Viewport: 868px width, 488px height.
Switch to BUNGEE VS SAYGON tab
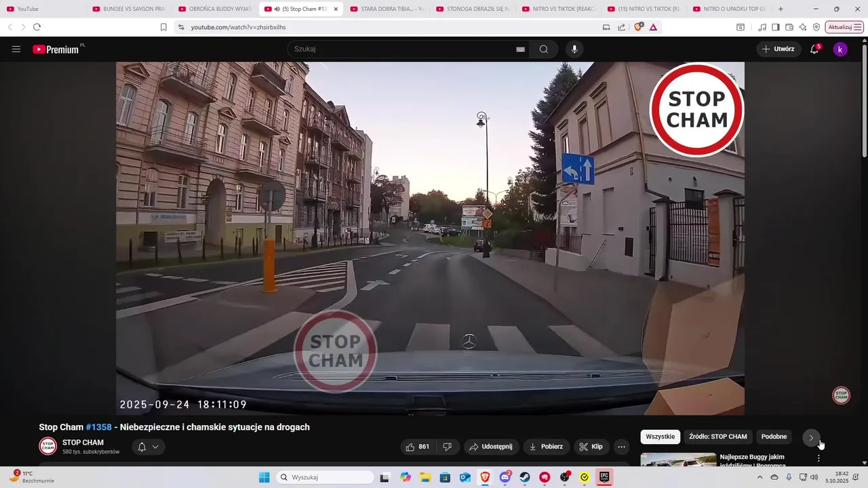tap(129, 9)
